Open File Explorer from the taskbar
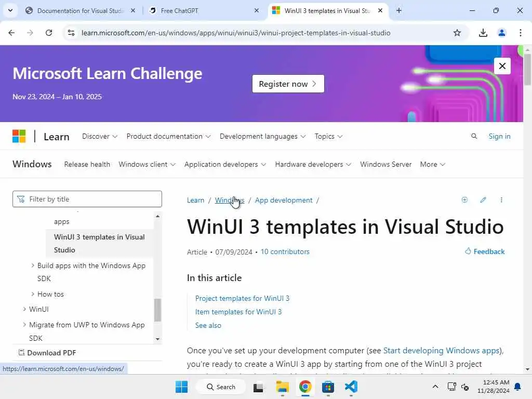This screenshot has width=532, height=399. [282, 387]
